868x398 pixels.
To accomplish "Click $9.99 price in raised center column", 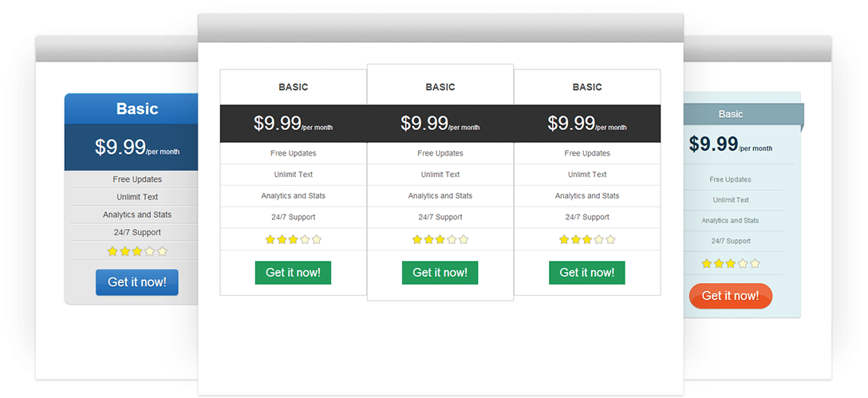I will click(424, 123).
